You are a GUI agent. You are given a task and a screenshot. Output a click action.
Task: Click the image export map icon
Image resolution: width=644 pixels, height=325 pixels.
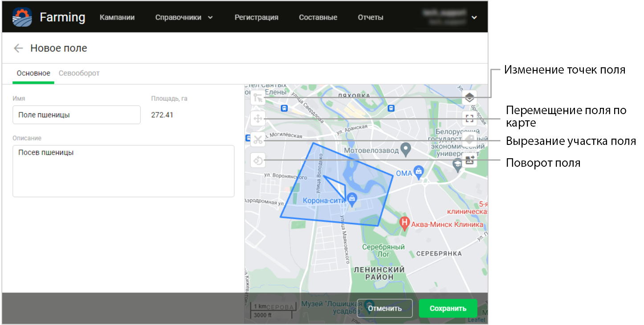coord(469,160)
